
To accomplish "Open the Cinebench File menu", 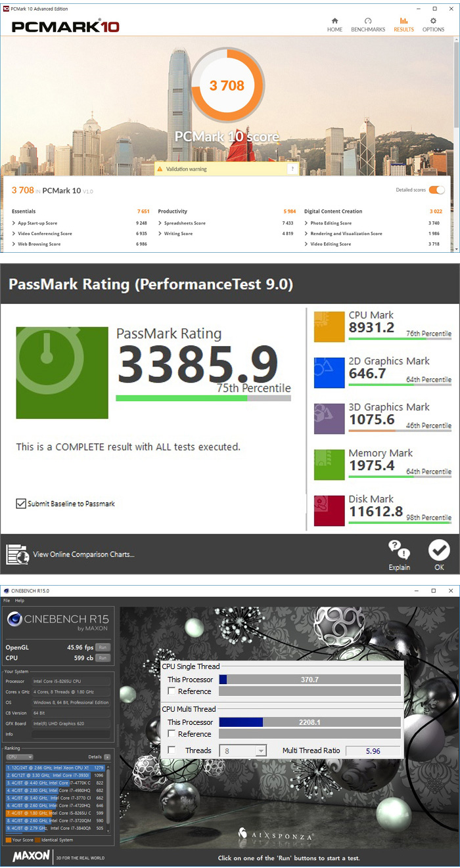I will click(x=7, y=601).
